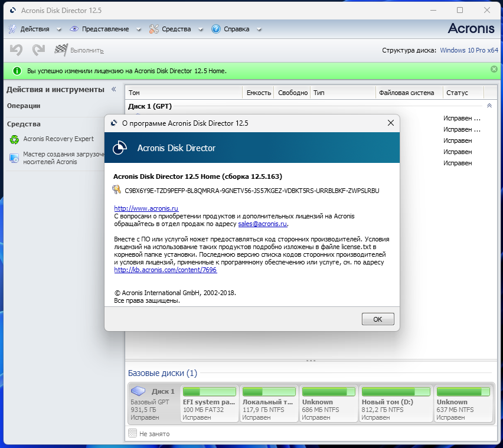Minimize the Acronis Disk Director window

(433, 10)
